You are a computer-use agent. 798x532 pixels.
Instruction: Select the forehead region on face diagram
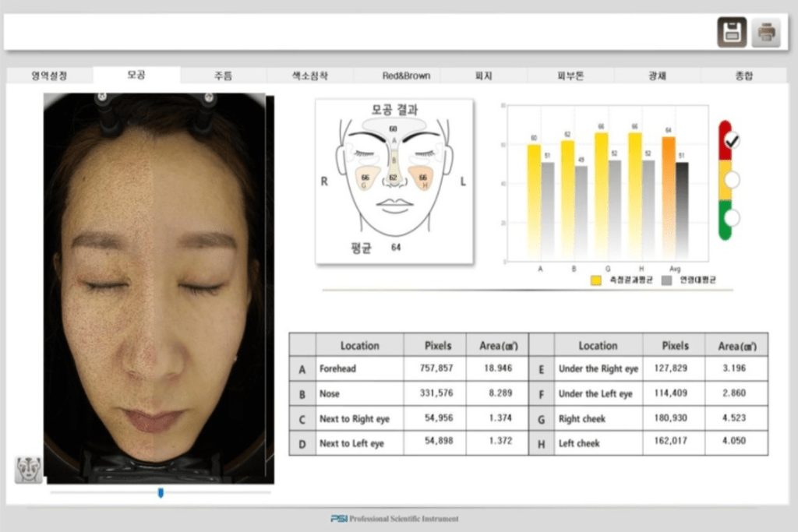[394, 128]
